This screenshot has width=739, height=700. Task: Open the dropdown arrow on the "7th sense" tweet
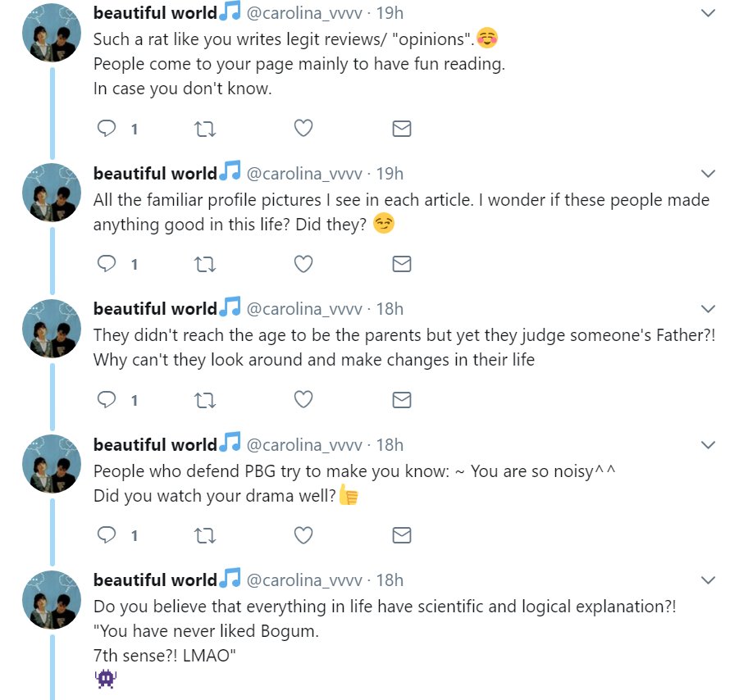pyautogui.click(x=707, y=580)
